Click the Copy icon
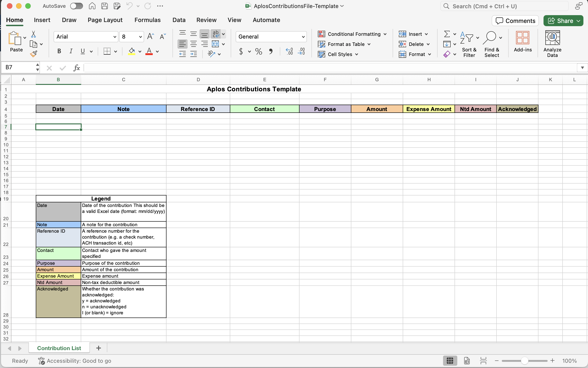Image resolution: width=588 pixels, height=368 pixels. (x=33, y=44)
